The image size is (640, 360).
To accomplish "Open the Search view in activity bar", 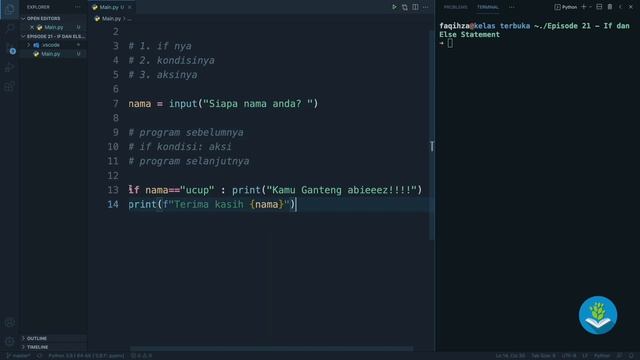I will (10, 28).
